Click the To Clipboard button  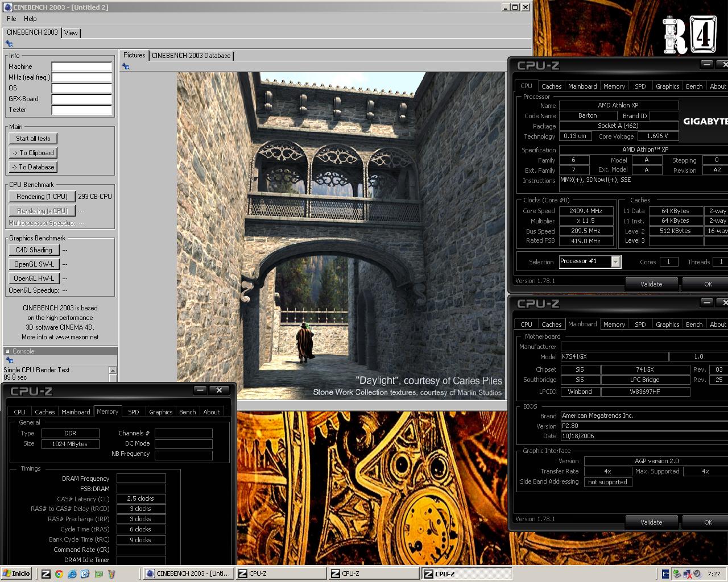(x=33, y=153)
